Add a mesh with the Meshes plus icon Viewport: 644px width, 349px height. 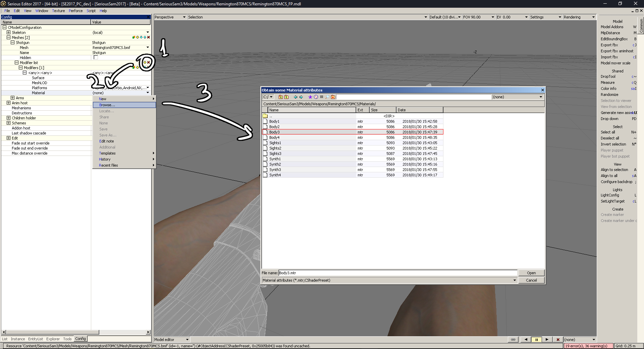coord(138,37)
